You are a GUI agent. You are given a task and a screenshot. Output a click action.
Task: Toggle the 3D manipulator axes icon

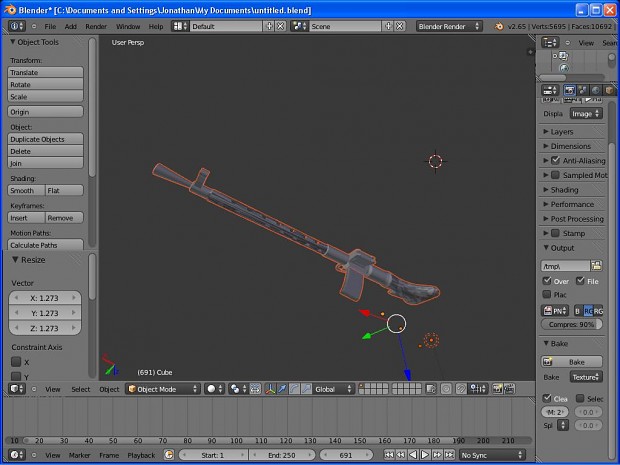click(x=270, y=389)
